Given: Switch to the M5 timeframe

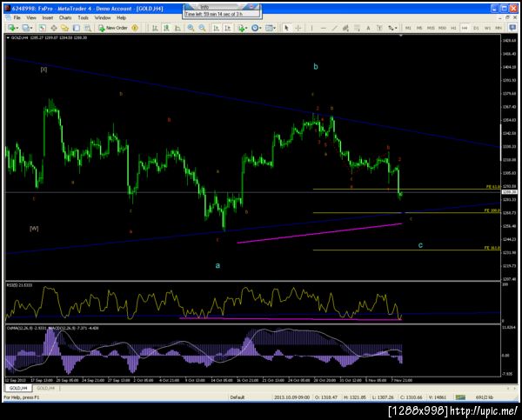Looking at the screenshot, I should (419, 28).
